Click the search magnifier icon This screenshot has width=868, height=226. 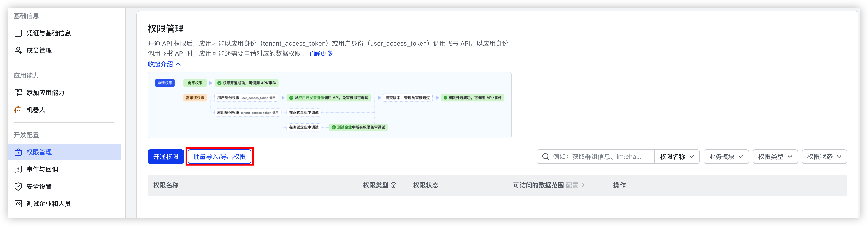pyautogui.click(x=545, y=156)
